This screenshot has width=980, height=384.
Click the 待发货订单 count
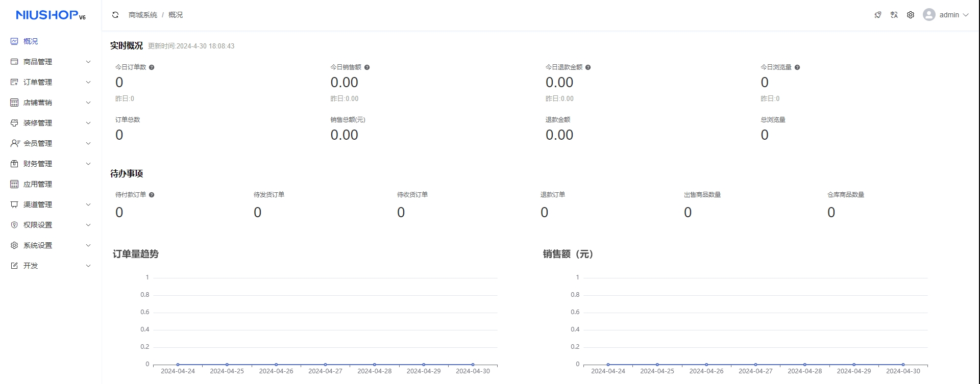pos(258,212)
